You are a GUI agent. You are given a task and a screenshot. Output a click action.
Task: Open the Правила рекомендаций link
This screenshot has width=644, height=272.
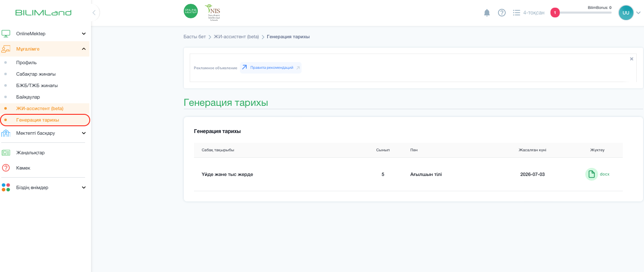(x=271, y=68)
